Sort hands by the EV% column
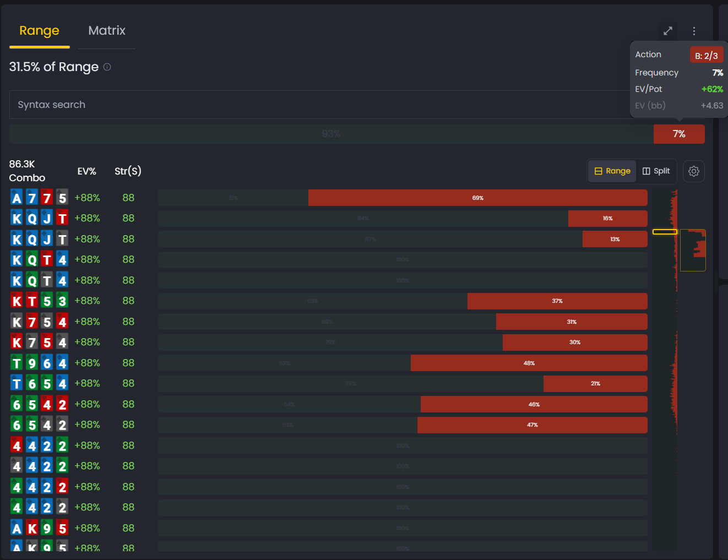The image size is (728, 560). click(x=87, y=171)
